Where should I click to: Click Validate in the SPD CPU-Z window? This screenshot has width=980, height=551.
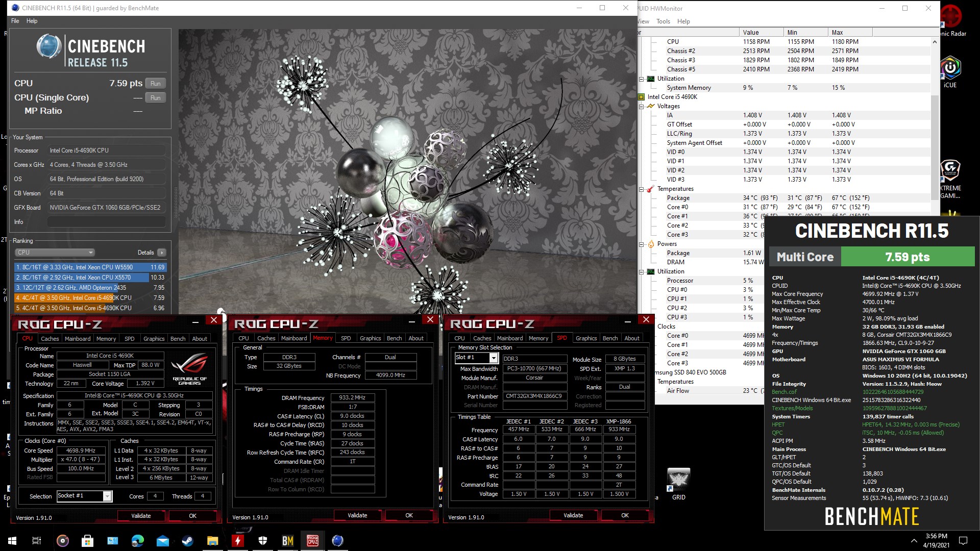click(x=573, y=515)
